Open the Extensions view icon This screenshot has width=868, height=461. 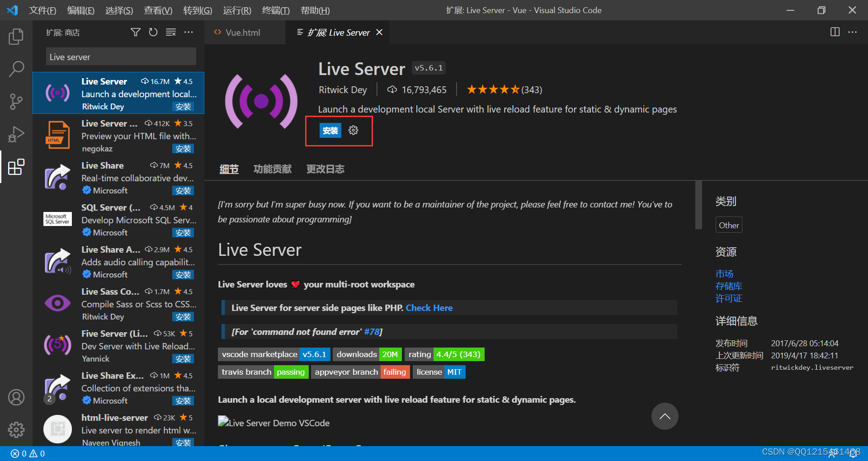[16, 167]
